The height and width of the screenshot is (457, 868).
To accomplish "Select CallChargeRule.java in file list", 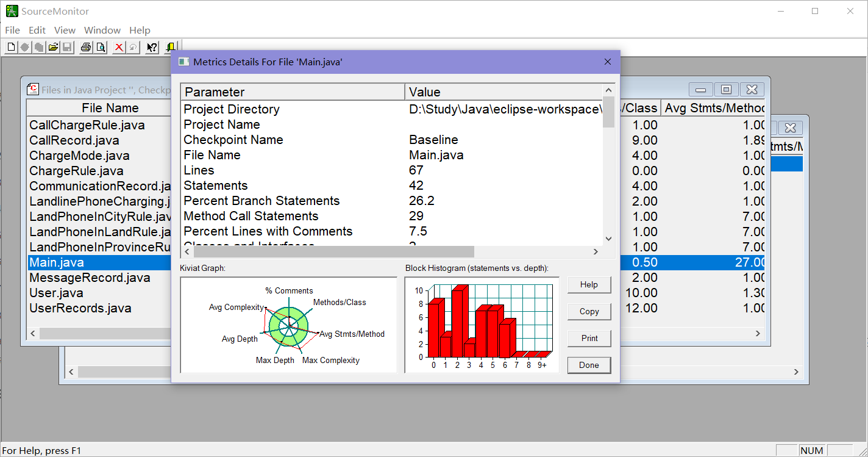I will [87, 125].
